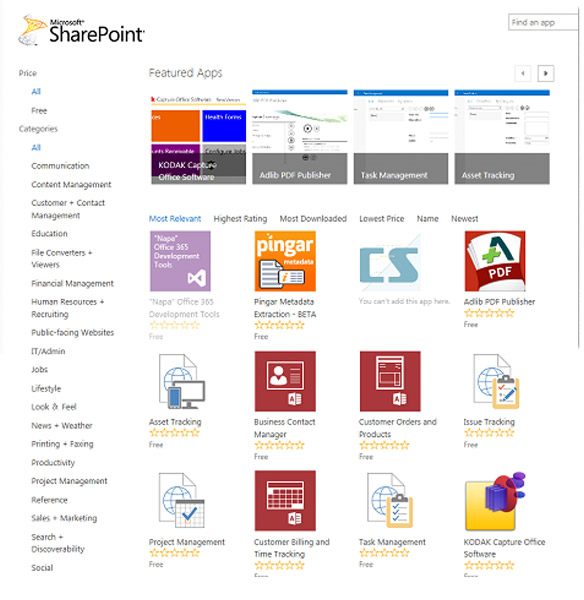Screen dimensions: 584x600
Task: Filter by Reference category
Action: pyautogui.click(x=49, y=500)
